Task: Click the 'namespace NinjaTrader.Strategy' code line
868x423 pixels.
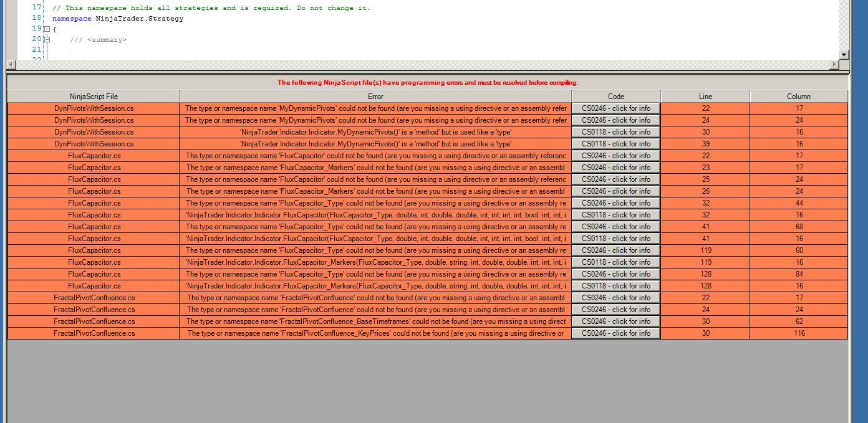Action: [118, 19]
